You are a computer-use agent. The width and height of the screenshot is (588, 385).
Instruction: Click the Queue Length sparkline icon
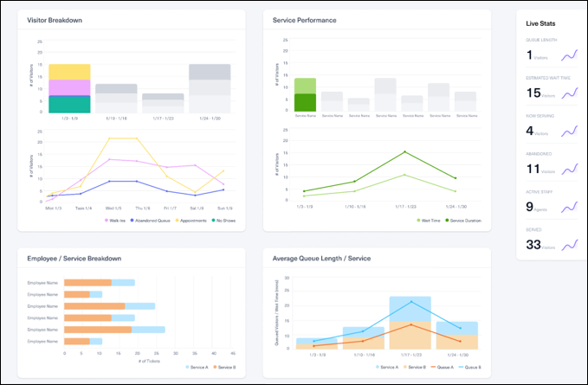tap(569, 55)
